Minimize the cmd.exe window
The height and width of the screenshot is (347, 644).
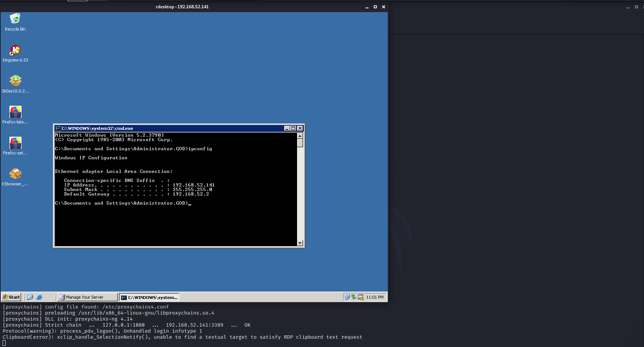tap(287, 128)
